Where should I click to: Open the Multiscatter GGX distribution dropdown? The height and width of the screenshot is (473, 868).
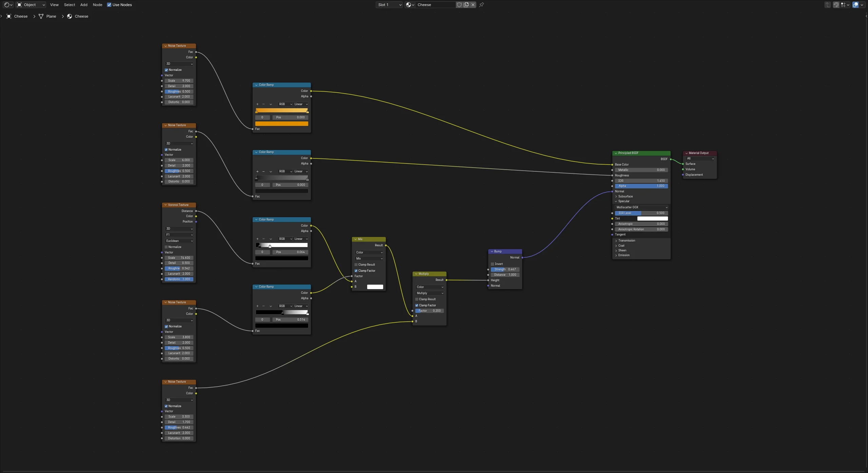(x=641, y=207)
